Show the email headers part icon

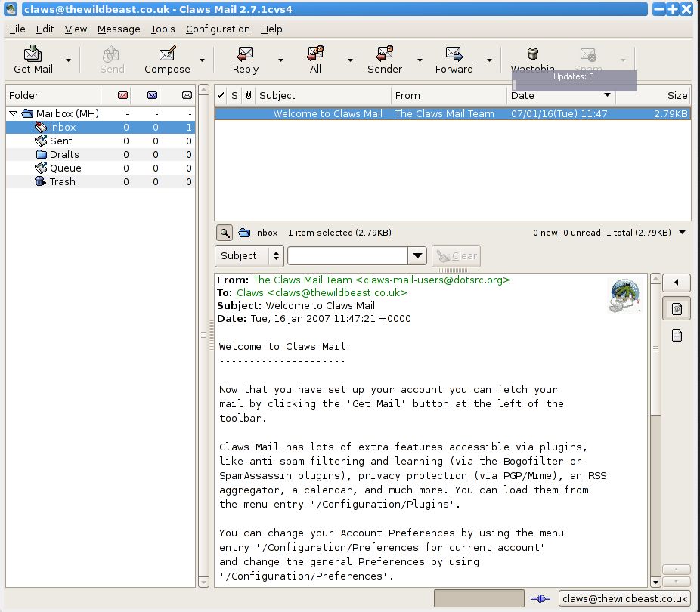tap(677, 309)
